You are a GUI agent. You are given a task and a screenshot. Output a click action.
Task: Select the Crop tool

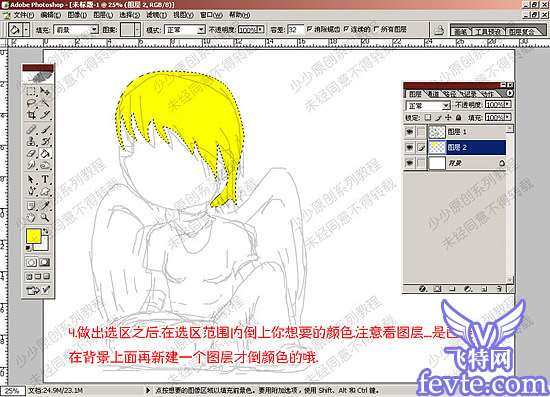click(32, 115)
